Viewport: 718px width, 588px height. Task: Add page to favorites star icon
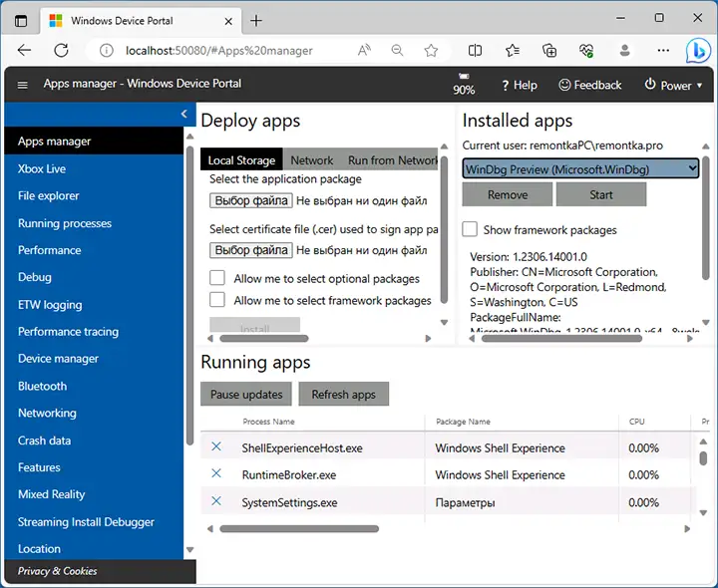431,51
